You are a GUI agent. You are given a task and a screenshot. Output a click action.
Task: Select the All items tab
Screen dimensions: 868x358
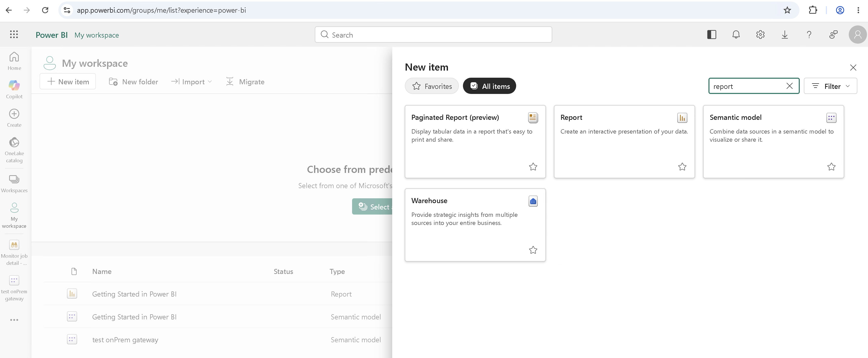(x=489, y=86)
